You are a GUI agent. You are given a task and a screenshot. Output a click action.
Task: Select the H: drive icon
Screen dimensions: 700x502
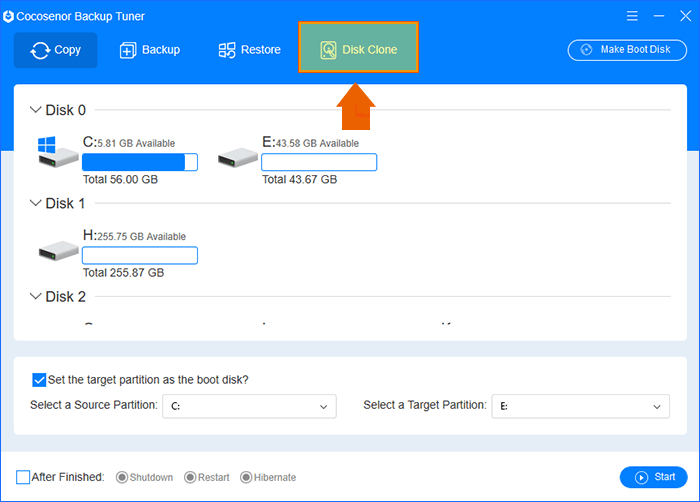point(58,251)
